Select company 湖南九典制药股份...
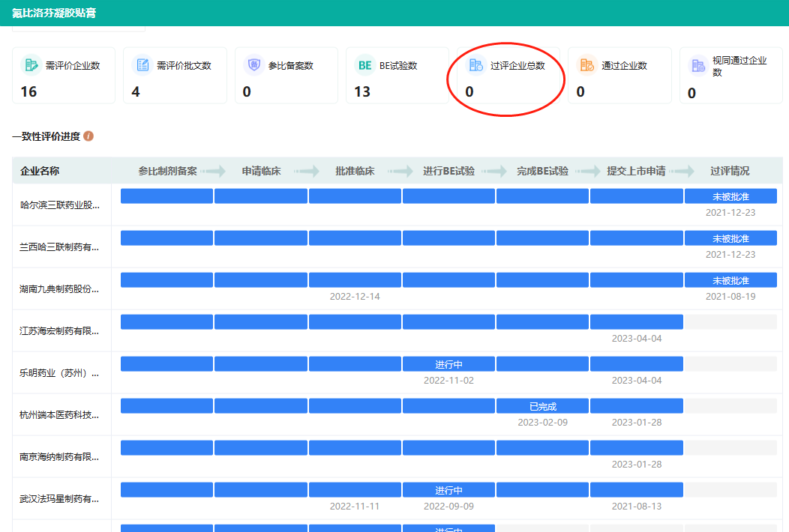Screen dimensions: 789x532 pos(59,288)
